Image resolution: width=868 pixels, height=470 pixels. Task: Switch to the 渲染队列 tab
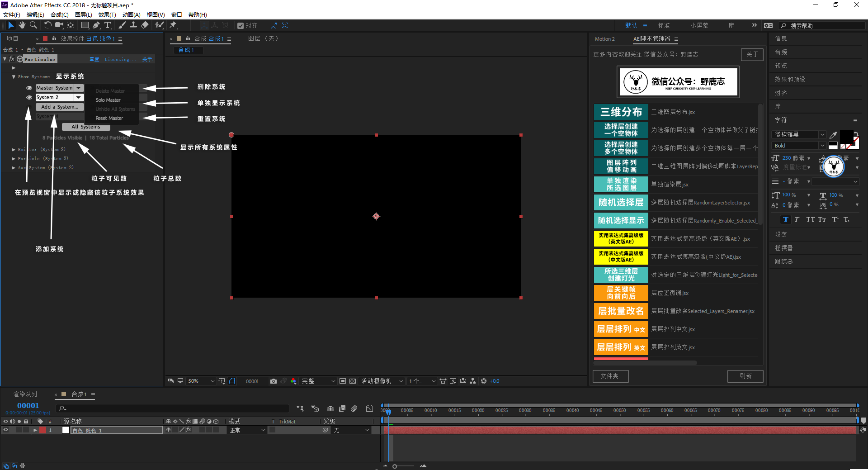click(25, 394)
